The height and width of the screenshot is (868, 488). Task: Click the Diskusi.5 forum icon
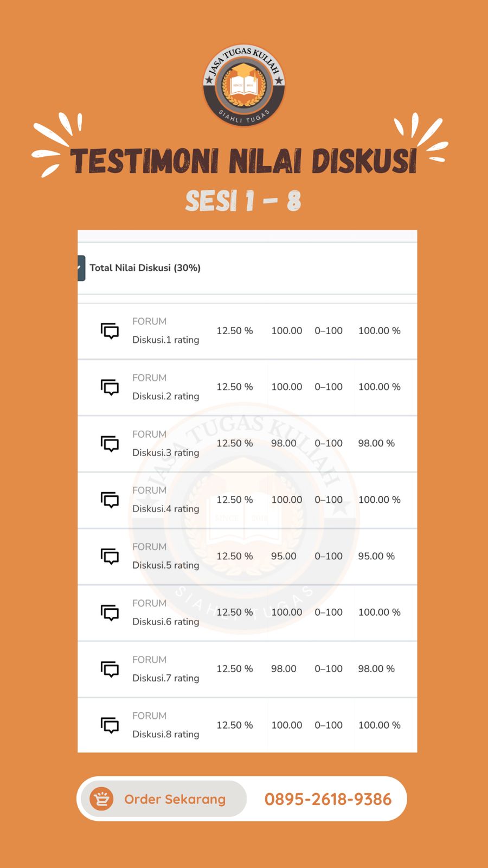click(110, 557)
